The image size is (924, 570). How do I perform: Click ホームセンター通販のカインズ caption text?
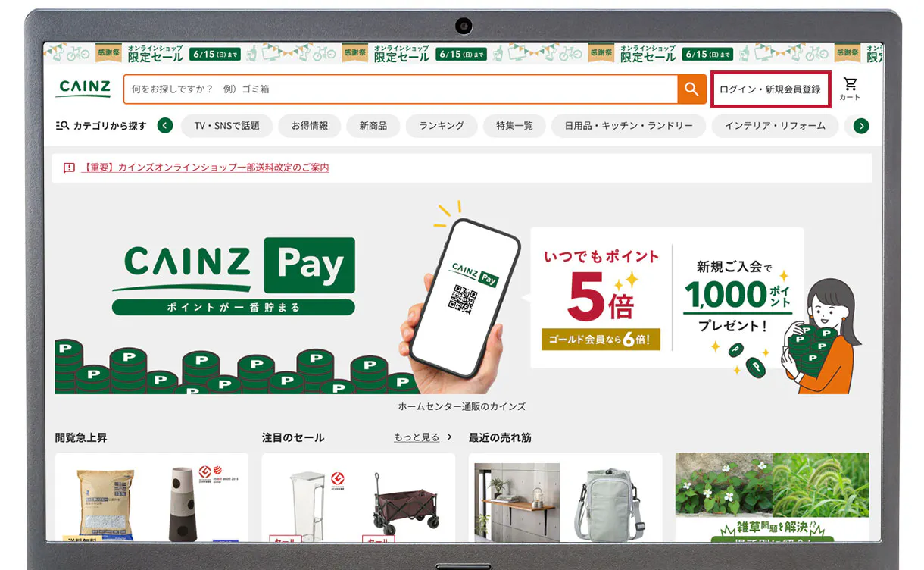462,406
